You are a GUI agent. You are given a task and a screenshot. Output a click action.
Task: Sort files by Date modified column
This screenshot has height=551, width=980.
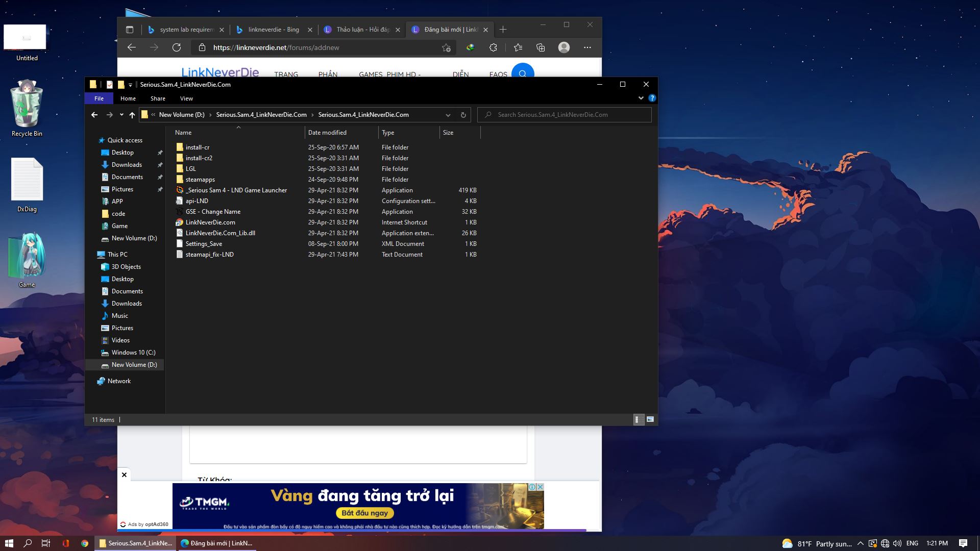tap(327, 133)
